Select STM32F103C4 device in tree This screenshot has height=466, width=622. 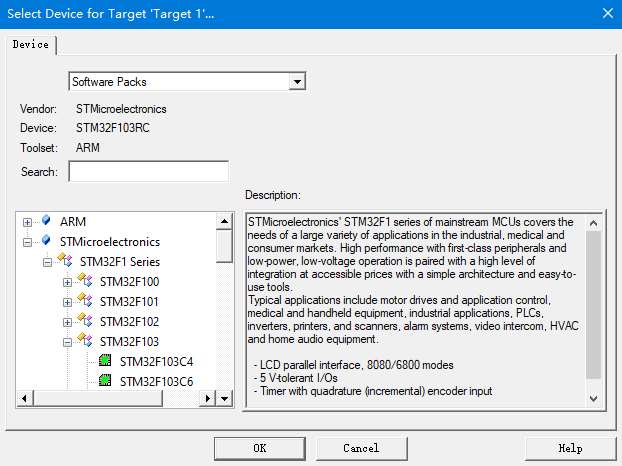click(x=156, y=362)
